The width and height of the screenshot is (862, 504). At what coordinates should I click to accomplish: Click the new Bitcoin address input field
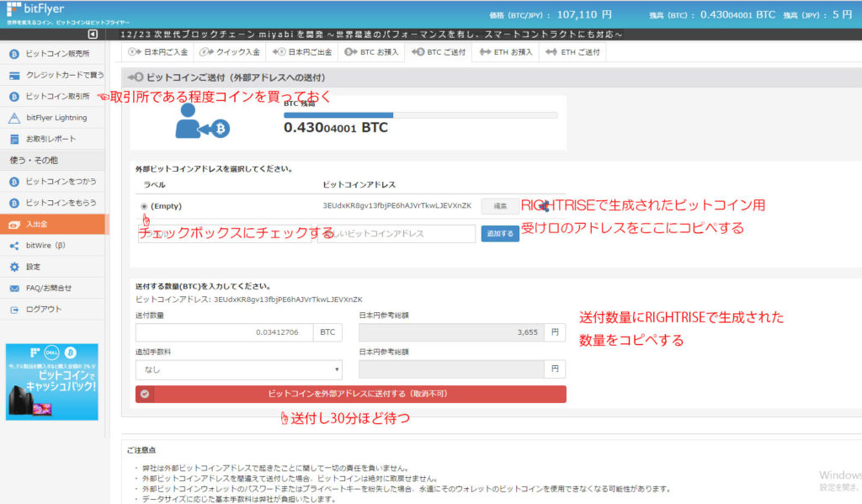tap(396, 234)
